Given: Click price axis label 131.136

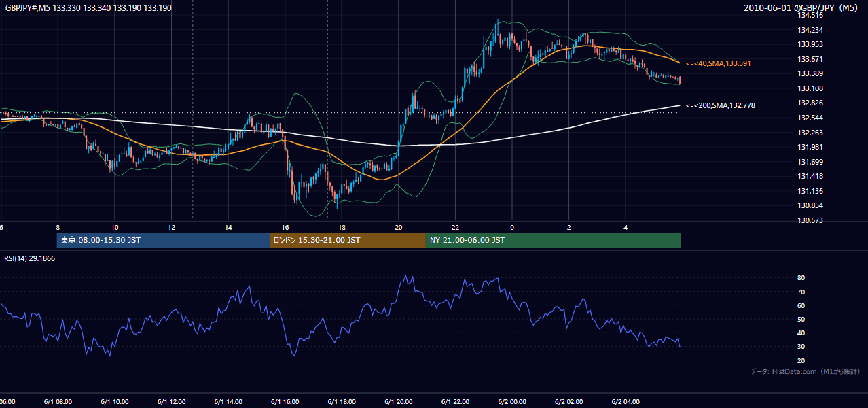Looking at the screenshot, I should click(810, 191).
